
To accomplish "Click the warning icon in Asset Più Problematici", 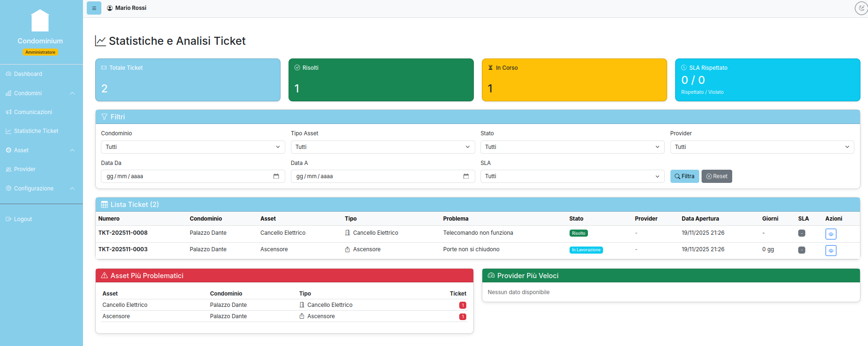I will pyautogui.click(x=104, y=276).
